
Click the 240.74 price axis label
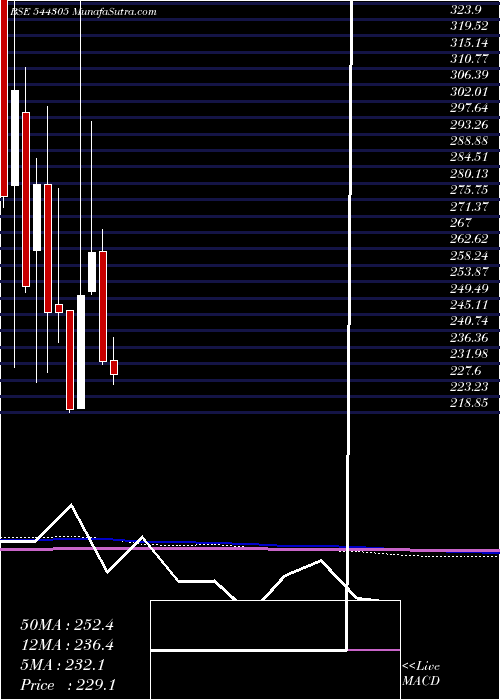[469, 321]
